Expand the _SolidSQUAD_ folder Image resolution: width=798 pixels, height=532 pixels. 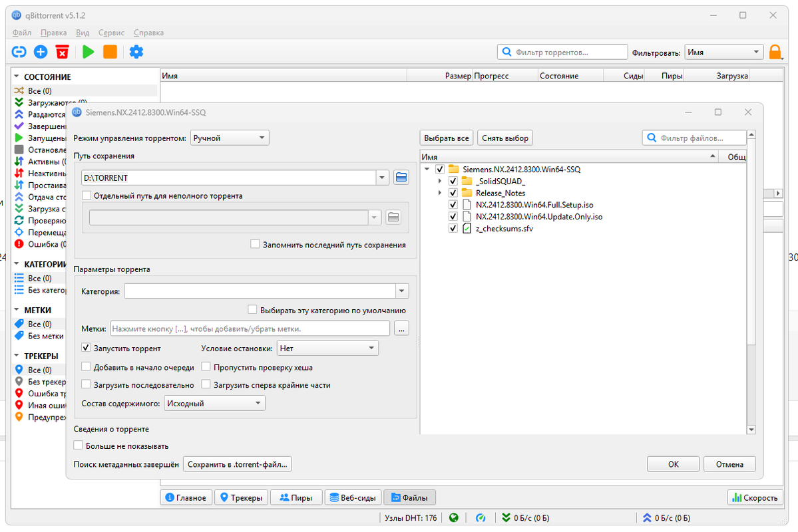click(x=440, y=181)
